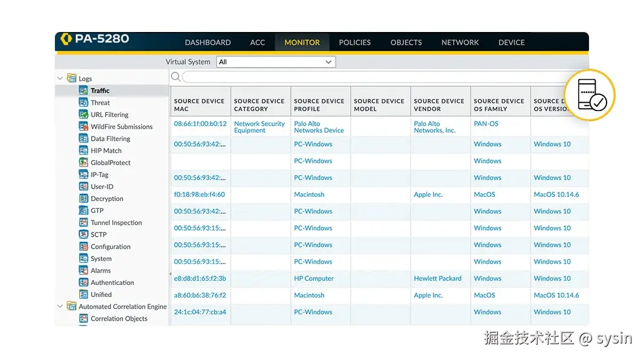Select the Correlation Objects entry
Image resolution: width=644 pixels, height=358 pixels.
point(119,319)
